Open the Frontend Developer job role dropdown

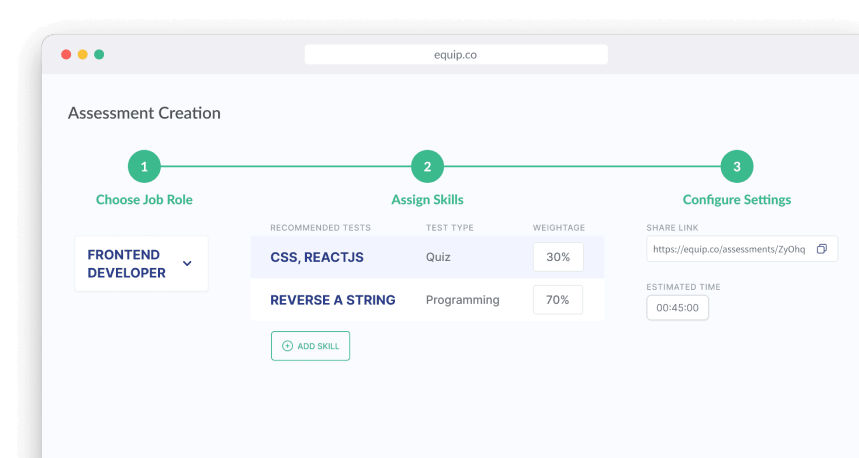pyautogui.click(x=141, y=264)
